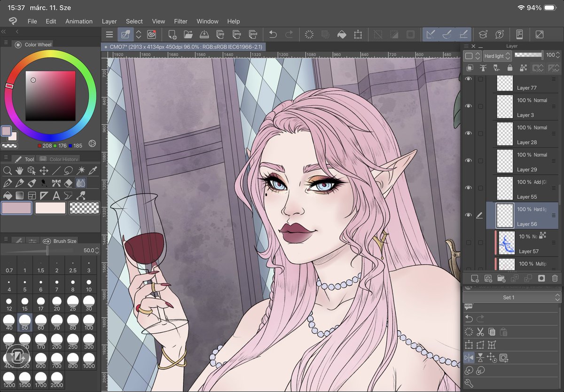Screen dimensions: 564x392
Task: Select the Zoom magnifier tool
Action: tap(8, 171)
